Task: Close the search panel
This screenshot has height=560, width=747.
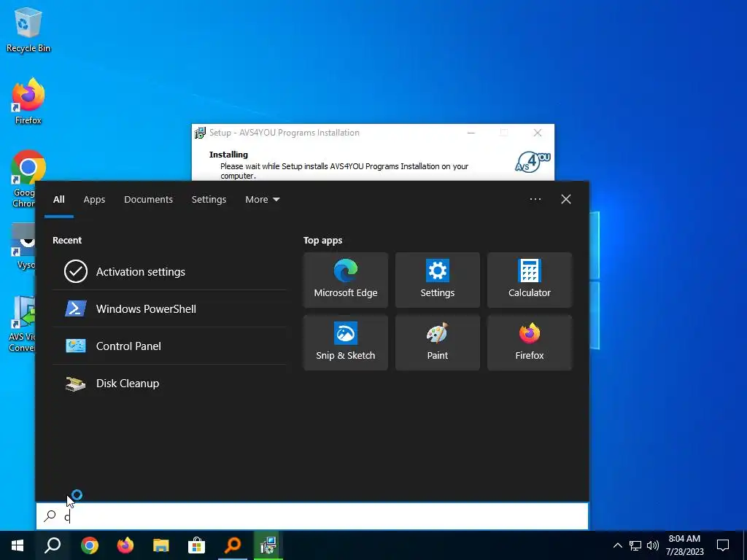Action: [566, 199]
